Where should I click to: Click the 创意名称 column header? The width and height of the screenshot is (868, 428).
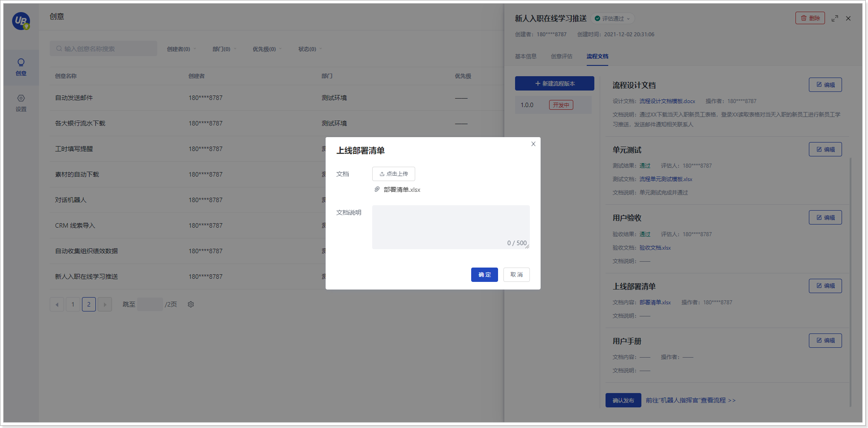pyautogui.click(x=66, y=76)
